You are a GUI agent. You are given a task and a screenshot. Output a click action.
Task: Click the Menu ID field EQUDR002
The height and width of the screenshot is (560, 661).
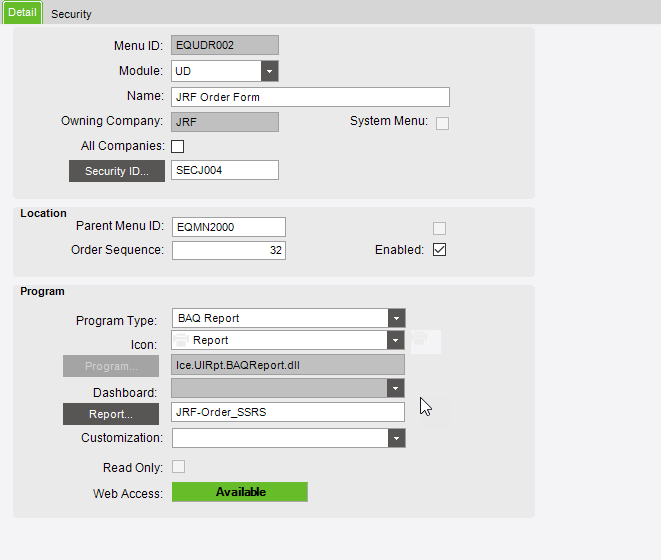(225, 45)
